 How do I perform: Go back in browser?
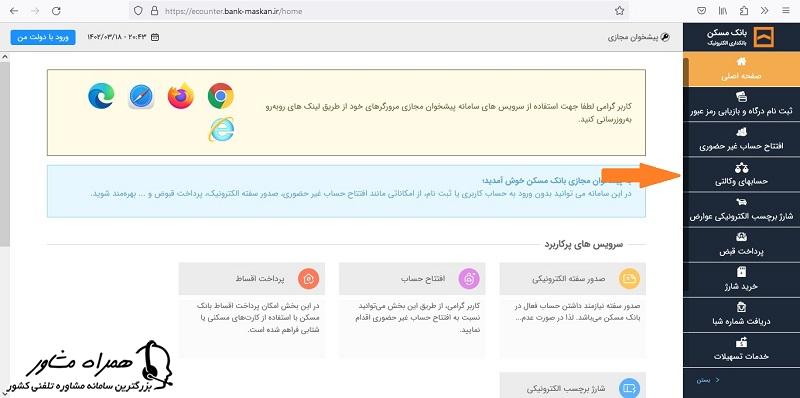14,11
